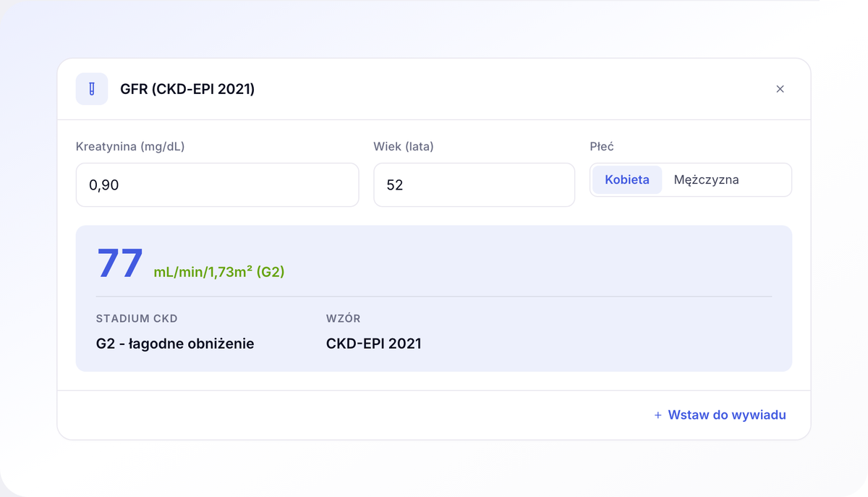The height and width of the screenshot is (497, 868).
Task: Select Mężczyzna as the sex
Action: 706,179
